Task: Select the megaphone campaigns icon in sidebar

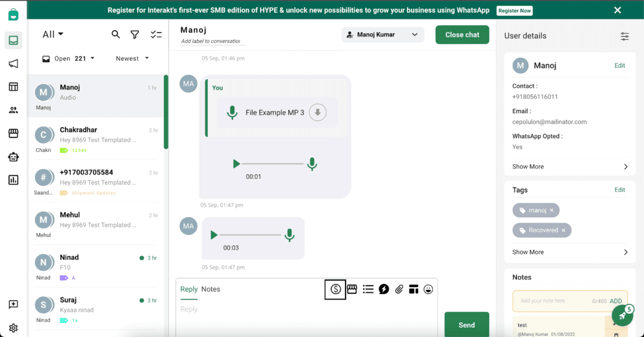Action: (13, 64)
